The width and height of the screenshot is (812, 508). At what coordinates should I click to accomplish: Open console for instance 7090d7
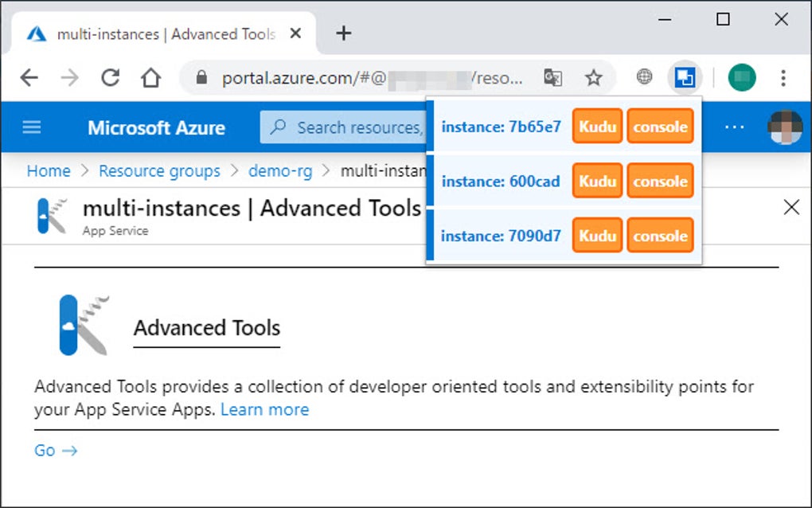click(x=660, y=236)
